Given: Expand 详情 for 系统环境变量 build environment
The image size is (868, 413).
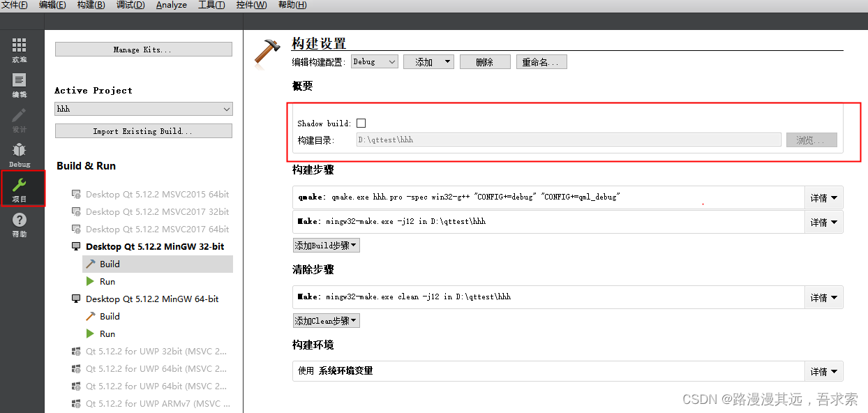Looking at the screenshot, I should coord(824,371).
